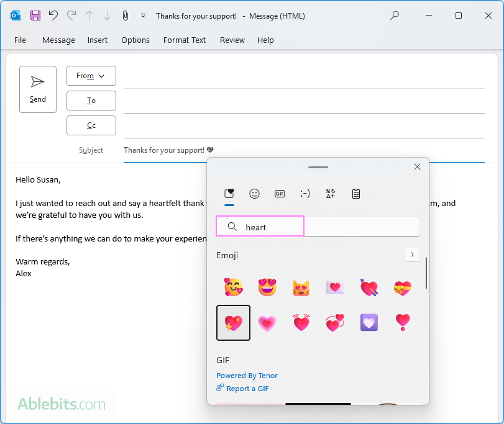Open the Insert ribbon tab

point(98,40)
